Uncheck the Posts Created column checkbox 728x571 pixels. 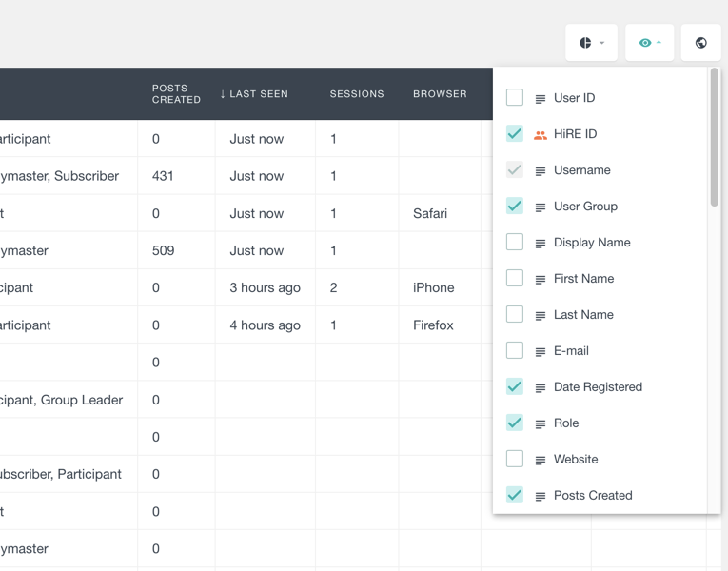point(515,495)
